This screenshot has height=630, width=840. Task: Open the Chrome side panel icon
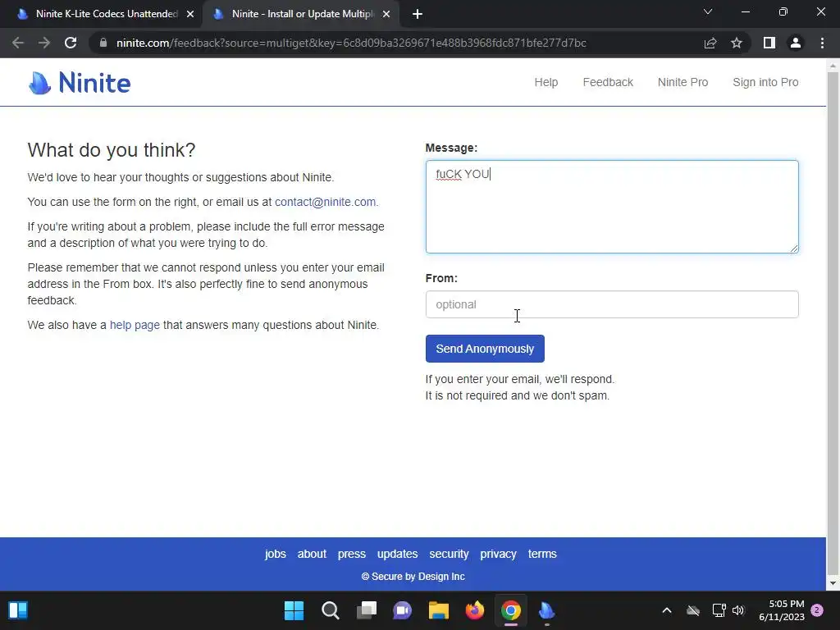(x=769, y=43)
